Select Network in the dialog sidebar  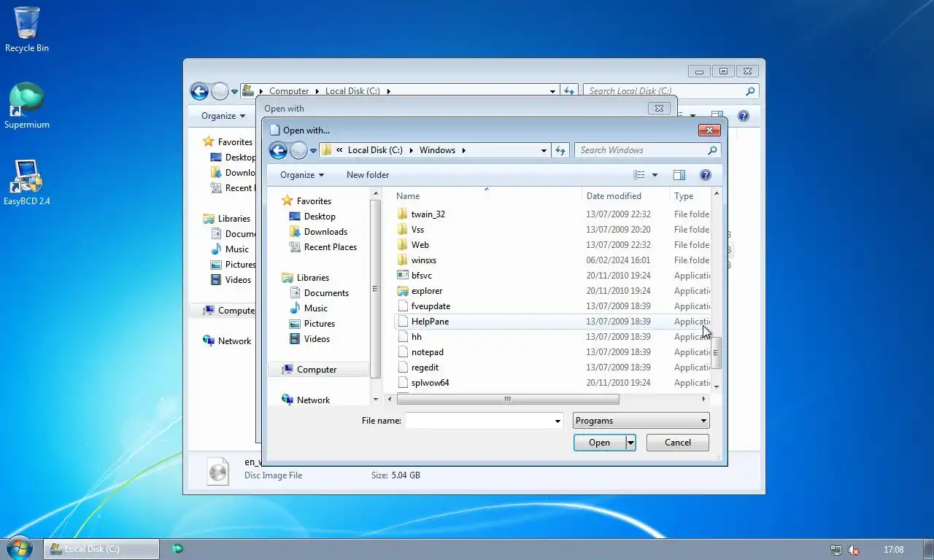[313, 400]
